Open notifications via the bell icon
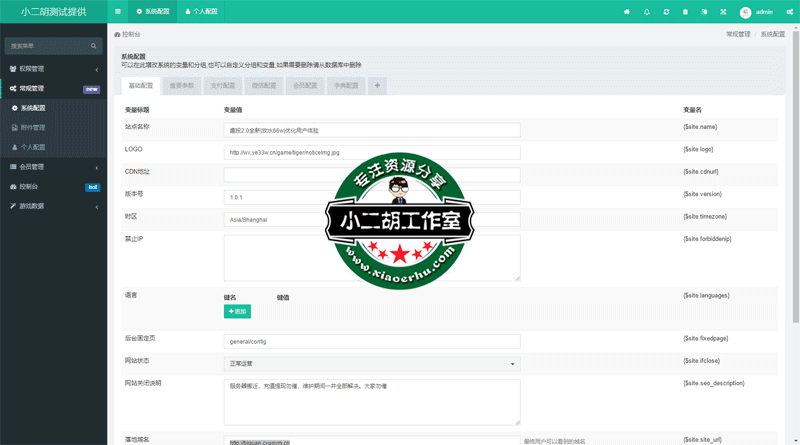 coord(646,12)
